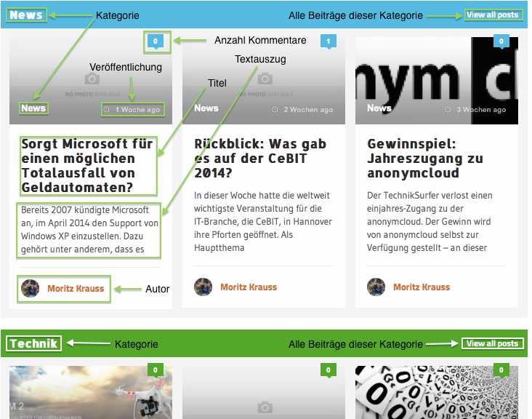Click the no-photo placeholder of CeBIT article

[264, 81]
